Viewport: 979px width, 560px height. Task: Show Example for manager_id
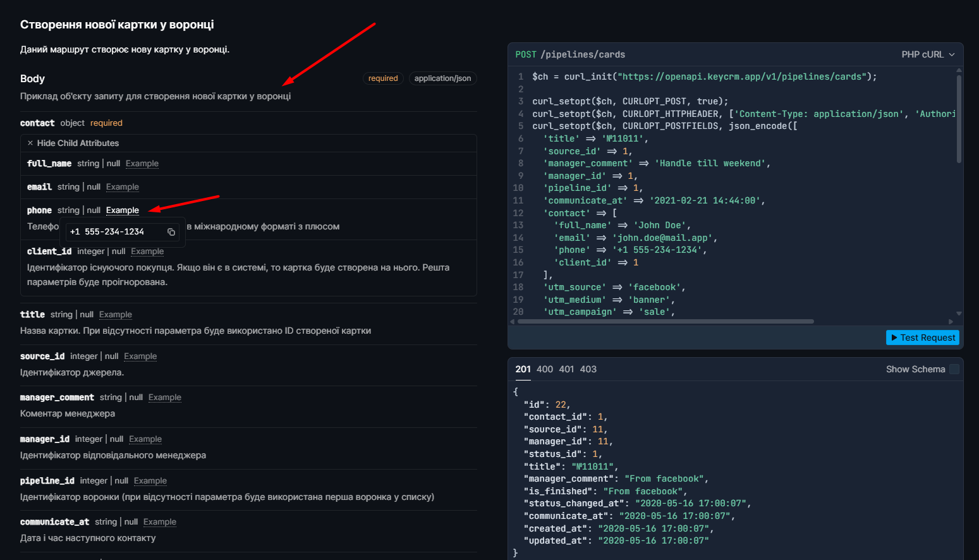click(x=145, y=439)
